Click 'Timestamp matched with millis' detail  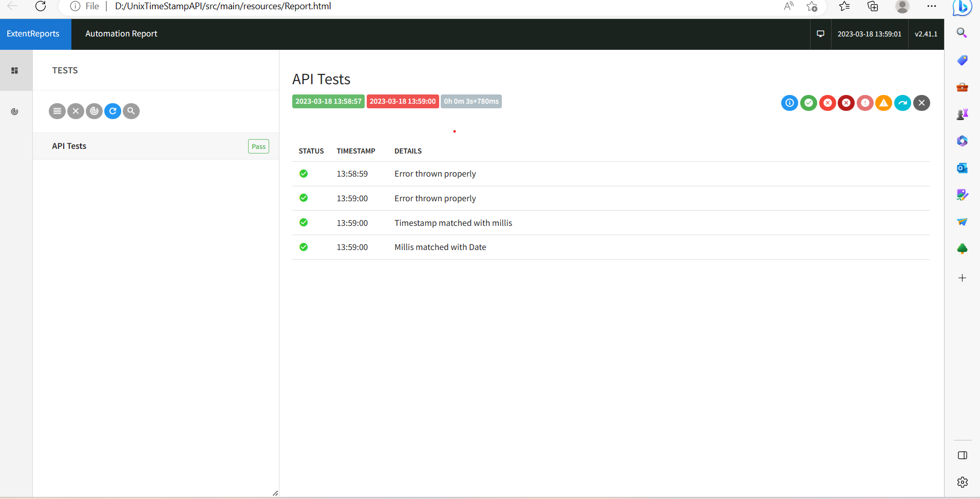(x=453, y=223)
